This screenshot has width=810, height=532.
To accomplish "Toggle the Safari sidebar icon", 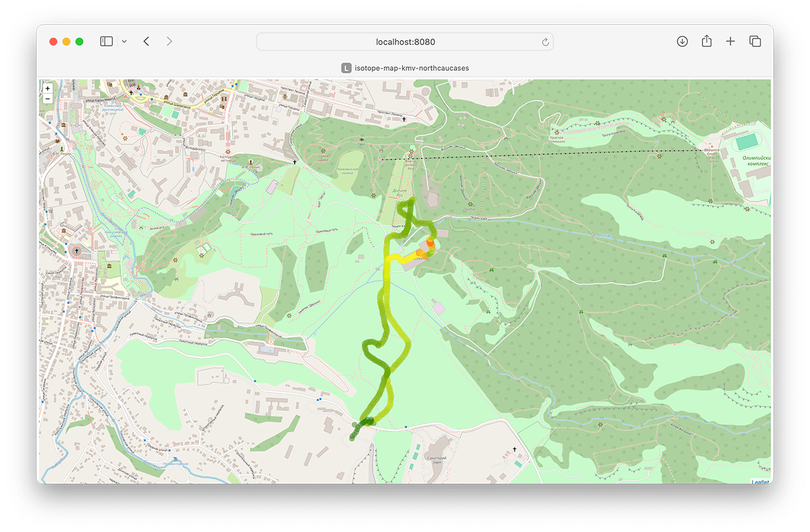I will tap(106, 41).
